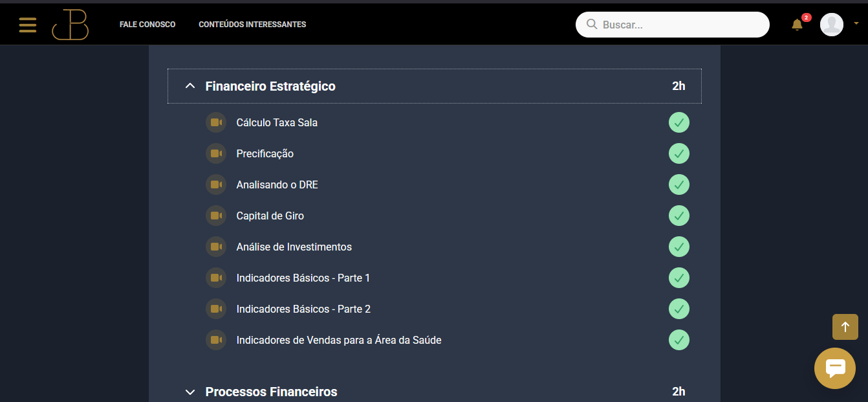Click the magnifier icon in search box
This screenshot has width=868, height=402.
click(591, 25)
